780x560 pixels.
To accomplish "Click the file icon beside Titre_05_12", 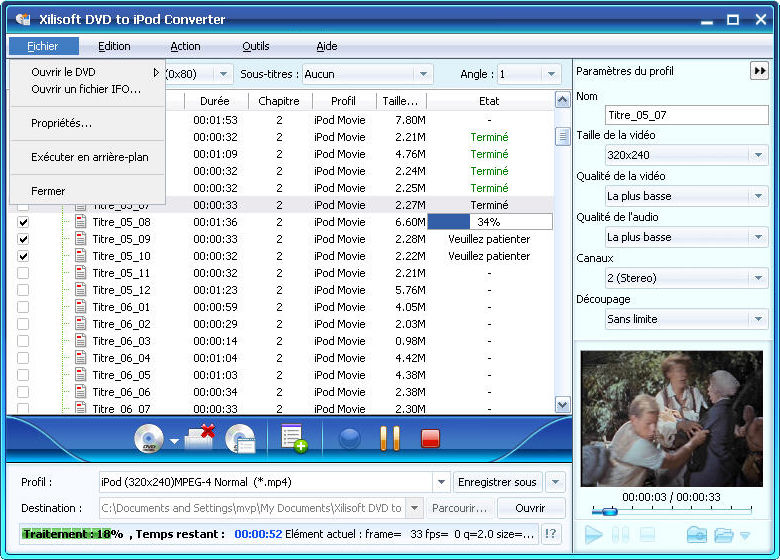I will [80, 289].
